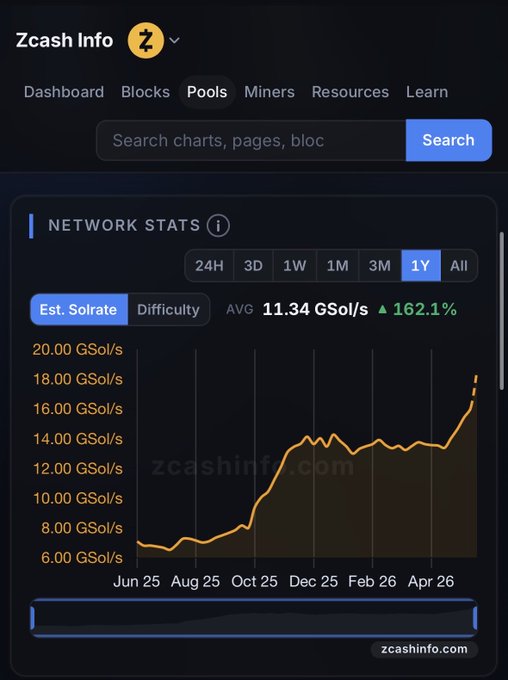Click the Apr 26 date label
This screenshot has width=508, height=680.
click(x=431, y=582)
